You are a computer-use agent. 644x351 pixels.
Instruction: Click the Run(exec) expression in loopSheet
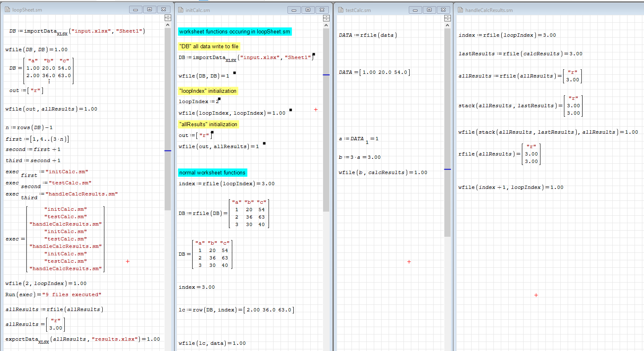[53, 294]
